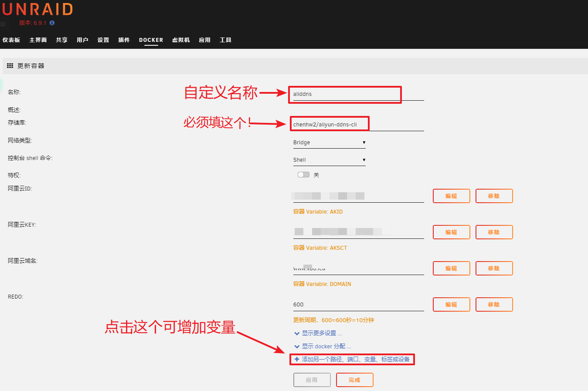Open the 虚拟机 menu tab

[181, 40]
